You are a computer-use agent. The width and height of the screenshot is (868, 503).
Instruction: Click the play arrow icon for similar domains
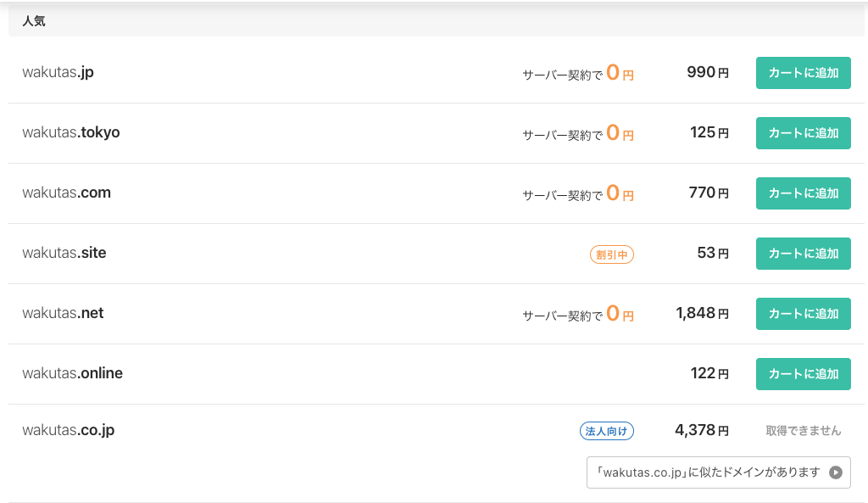coord(836,472)
